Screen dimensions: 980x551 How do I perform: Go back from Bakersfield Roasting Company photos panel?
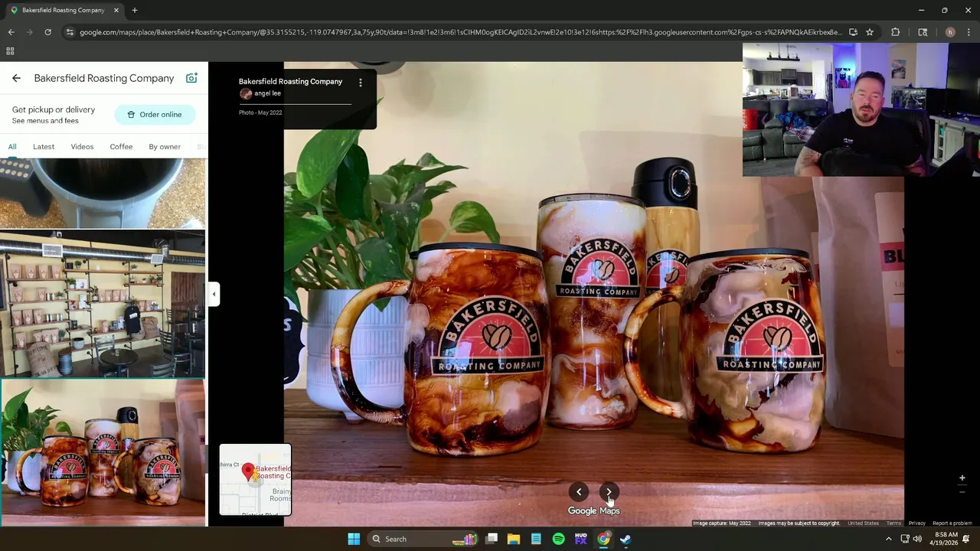pos(16,78)
